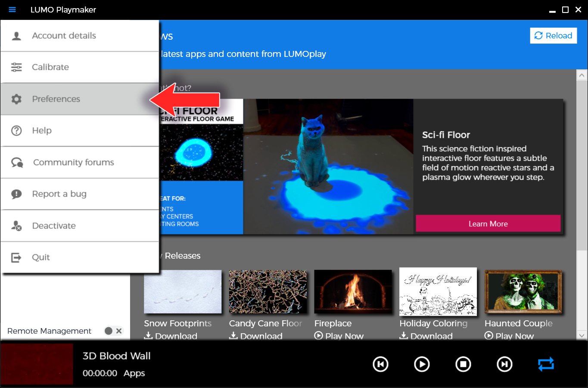This screenshot has height=388, width=588.
Task: Click the Account details person icon
Action: [16, 36]
